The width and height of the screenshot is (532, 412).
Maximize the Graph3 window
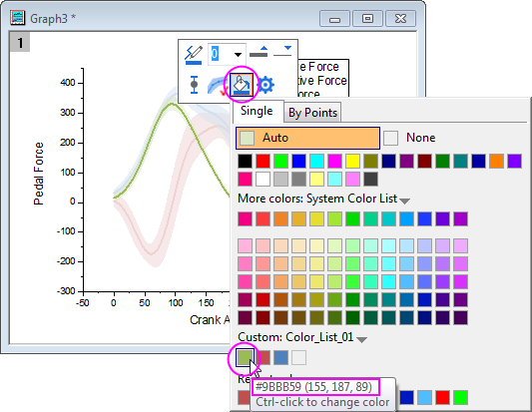367,18
